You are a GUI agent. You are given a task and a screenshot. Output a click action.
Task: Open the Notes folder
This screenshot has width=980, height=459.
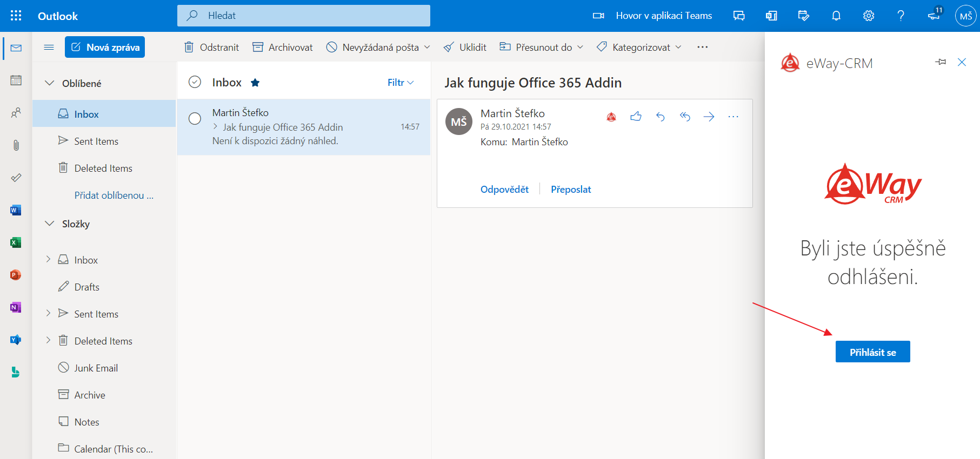(104, 422)
